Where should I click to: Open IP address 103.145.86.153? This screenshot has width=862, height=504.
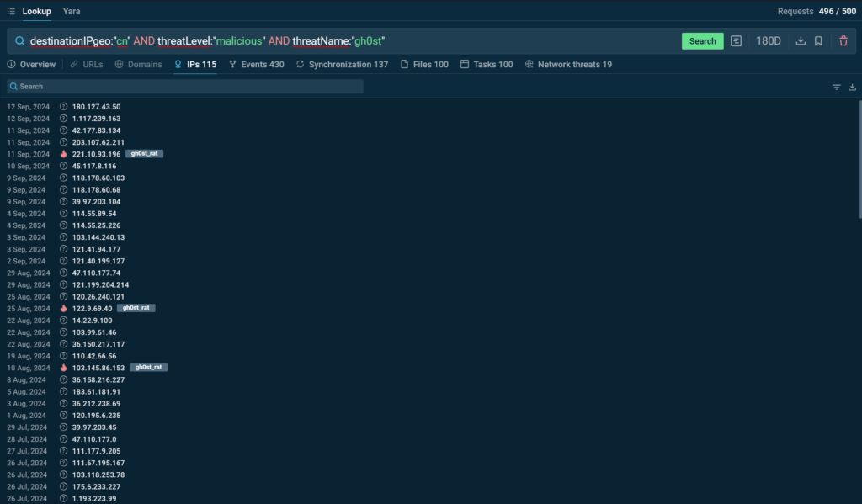tap(98, 368)
